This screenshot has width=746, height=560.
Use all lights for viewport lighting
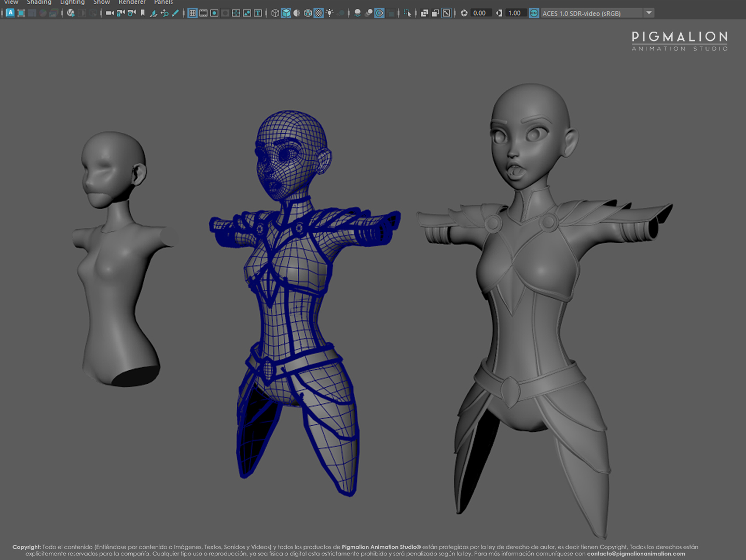click(330, 13)
